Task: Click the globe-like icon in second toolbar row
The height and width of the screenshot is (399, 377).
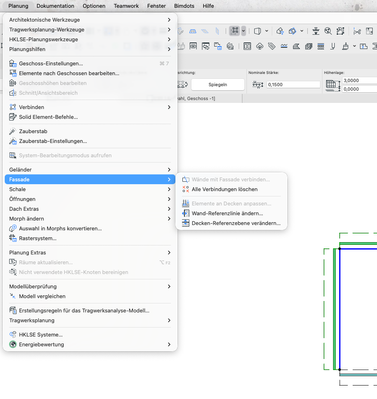Action: coord(230,46)
